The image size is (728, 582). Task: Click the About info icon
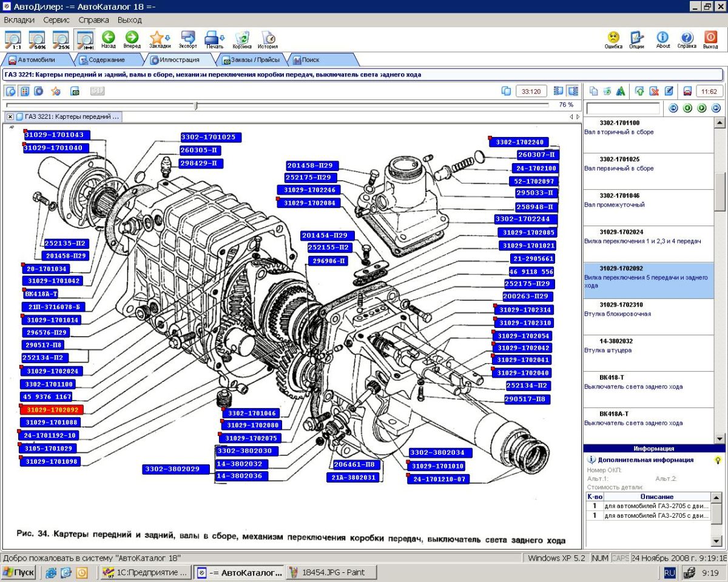pos(663,38)
